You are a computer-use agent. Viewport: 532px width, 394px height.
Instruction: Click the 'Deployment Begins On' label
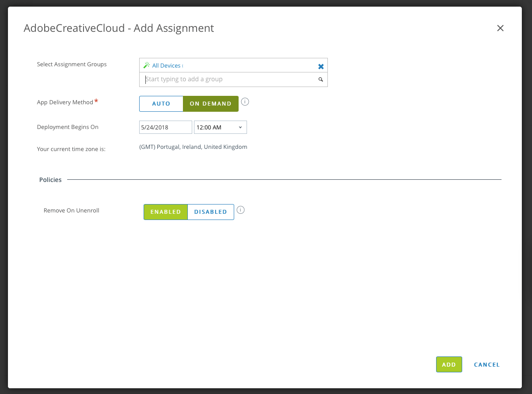pos(68,127)
